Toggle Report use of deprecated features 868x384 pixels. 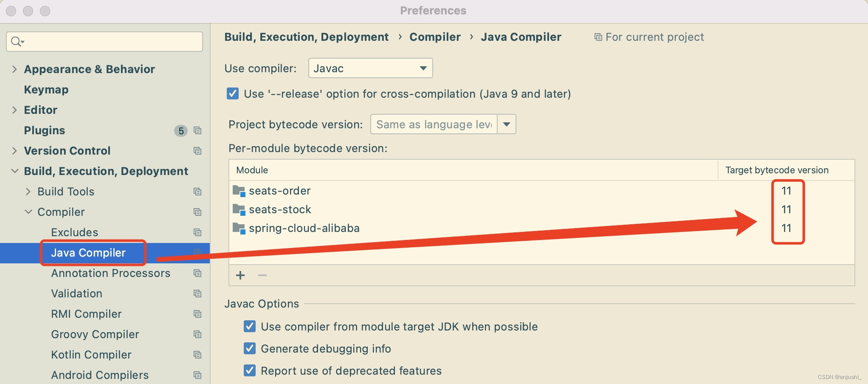pos(250,371)
